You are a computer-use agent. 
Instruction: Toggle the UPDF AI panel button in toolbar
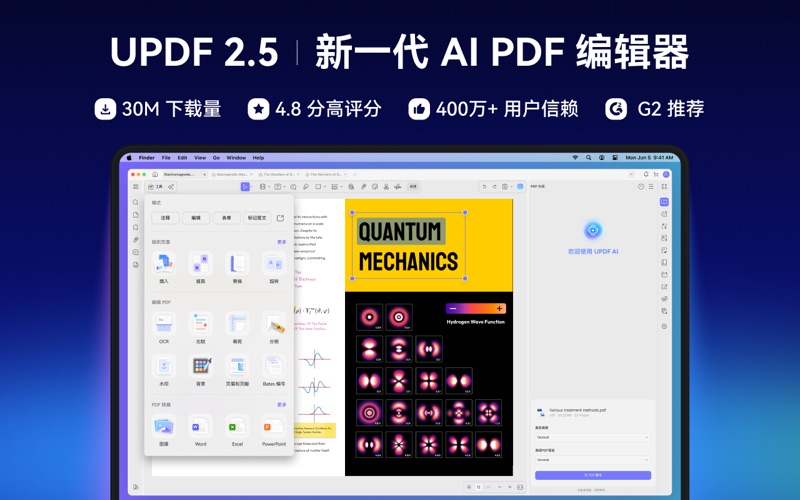pos(520,187)
